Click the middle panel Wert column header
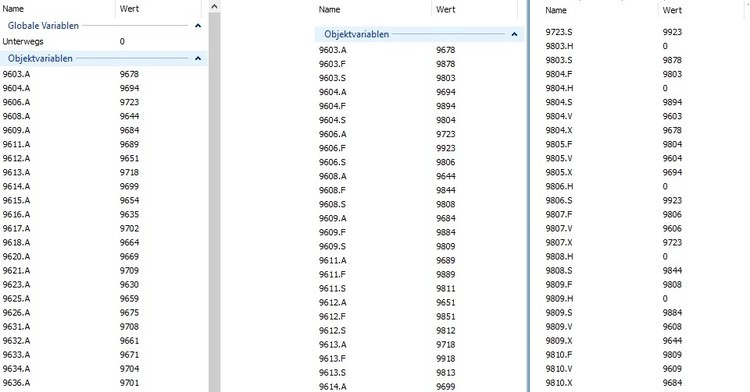The height and width of the screenshot is (392, 750). [474, 10]
